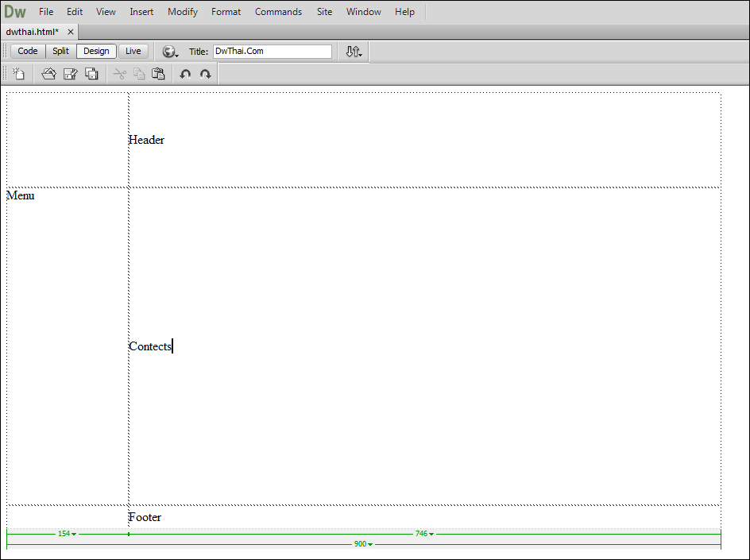The height and width of the screenshot is (560, 750).
Task: Switch to Code view
Action: [x=28, y=51]
